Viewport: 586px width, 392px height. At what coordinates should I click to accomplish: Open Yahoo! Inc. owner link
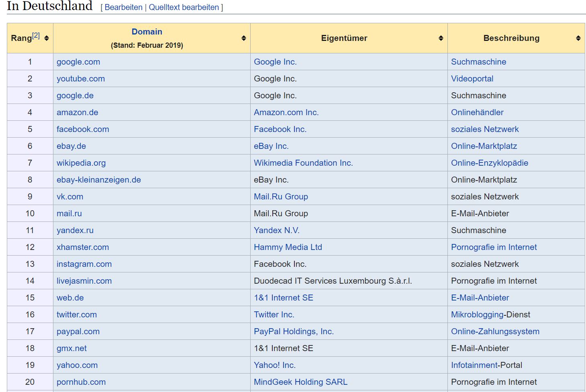(275, 365)
